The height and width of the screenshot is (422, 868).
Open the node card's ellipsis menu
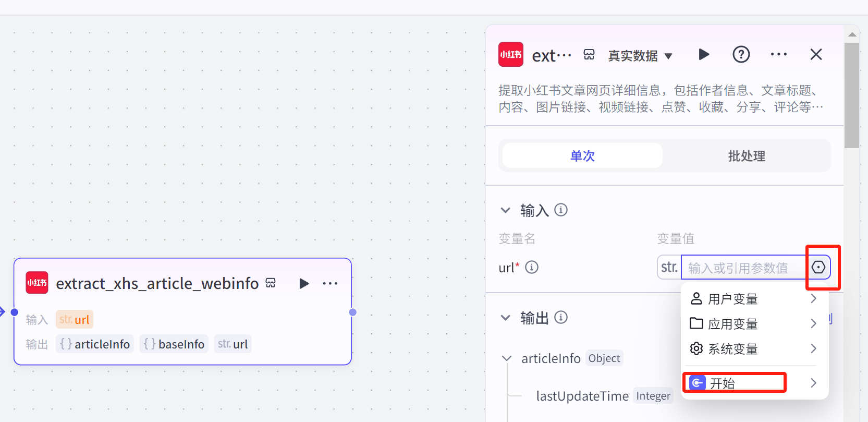pyautogui.click(x=330, y=283)
